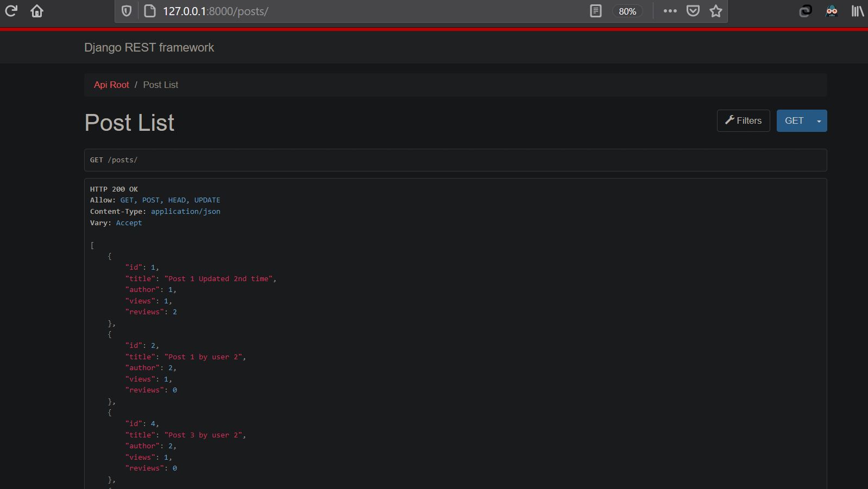Click the "id": 4 line
Screen dimensions: 868x489
(x=142, y=424)
